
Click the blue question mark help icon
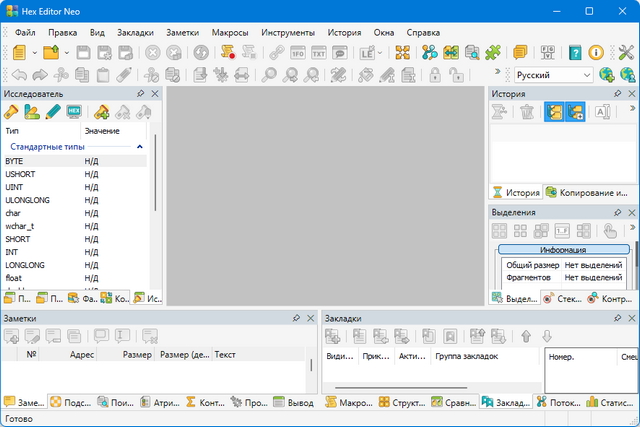(575, 53)
